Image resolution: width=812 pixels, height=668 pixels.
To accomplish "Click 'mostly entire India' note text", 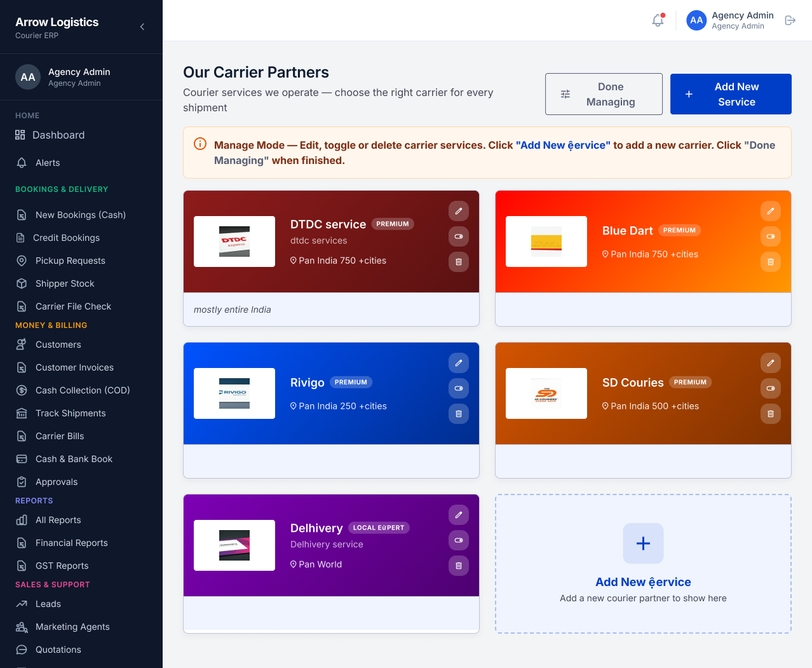I will tap(233, 310).
